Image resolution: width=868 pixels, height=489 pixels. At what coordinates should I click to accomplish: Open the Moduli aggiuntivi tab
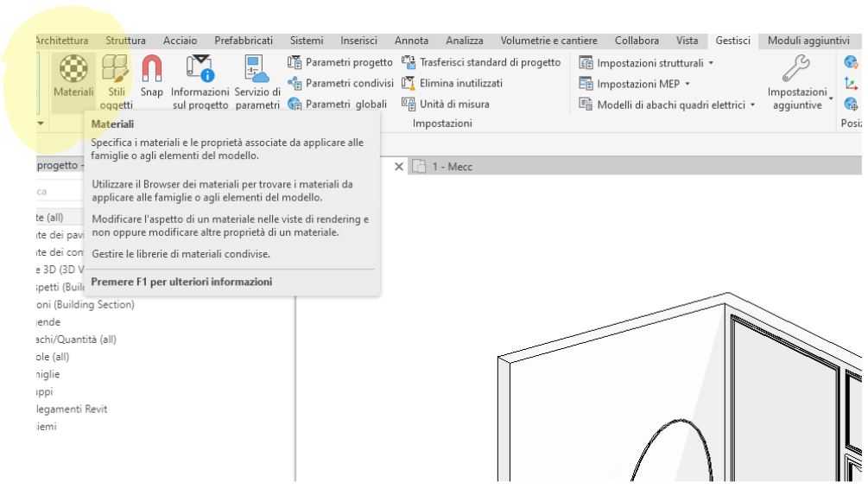(808, 41)
